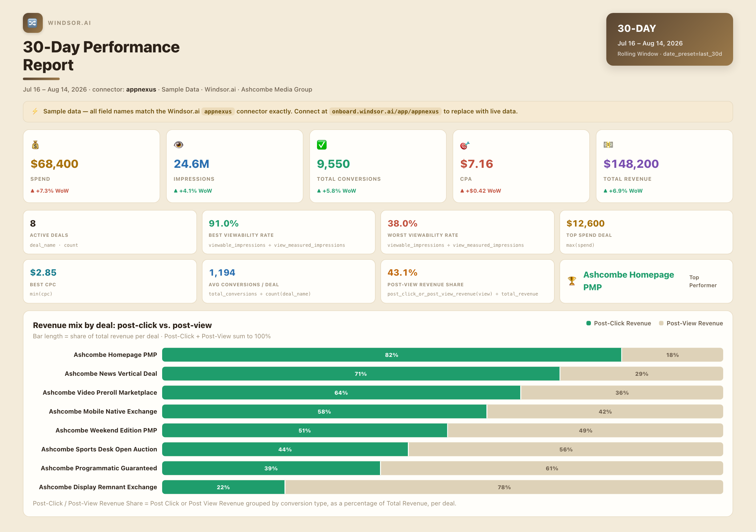Click the Post-Click Revenue green legend dot
Screen dimensions: 756x532
589,323
